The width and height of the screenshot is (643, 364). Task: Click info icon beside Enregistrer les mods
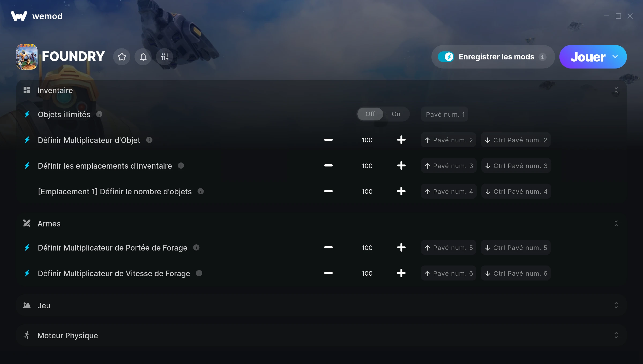543,57
